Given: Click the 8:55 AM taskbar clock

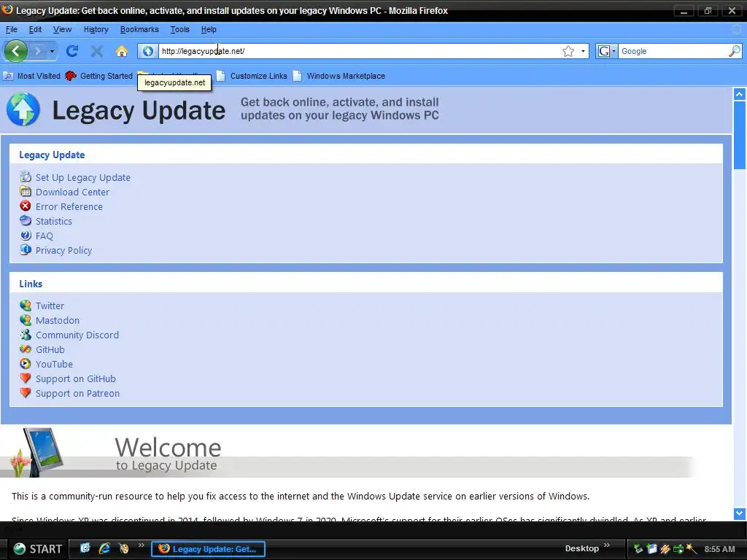Looking at the screenshot, I should coord(719,549).
